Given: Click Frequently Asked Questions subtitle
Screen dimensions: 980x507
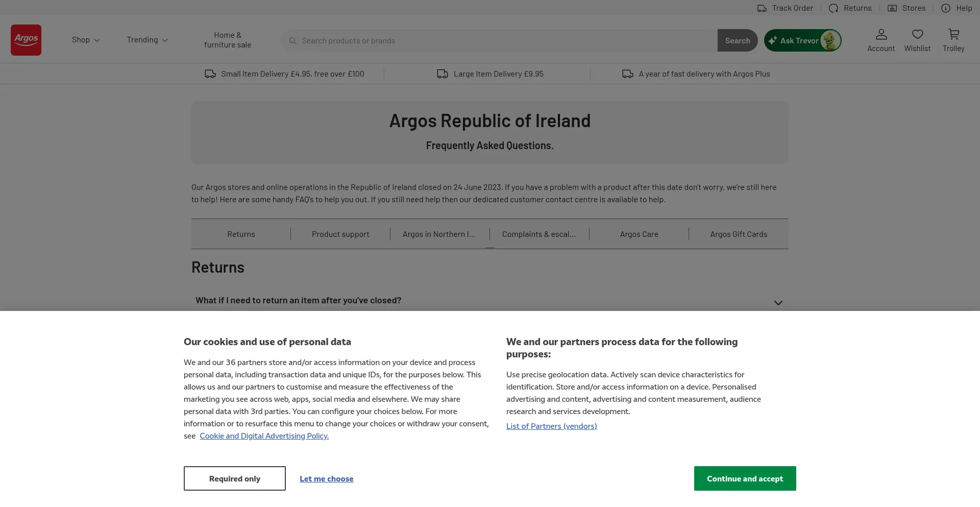Looking at the screenshot, I should pyautogui.click(x=490, y=146).
